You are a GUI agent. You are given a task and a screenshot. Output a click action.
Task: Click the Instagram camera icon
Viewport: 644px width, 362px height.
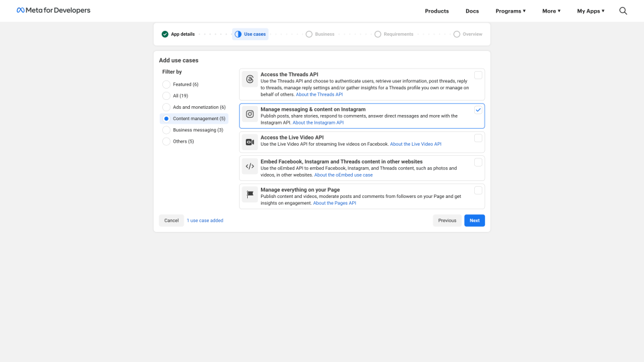point(250,114)
